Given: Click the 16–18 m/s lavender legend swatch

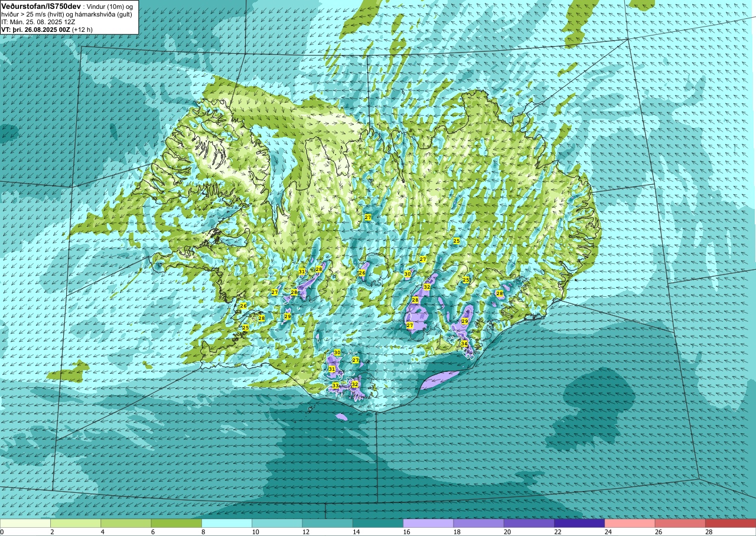Looking at the screenshot, I should click(428, 523).
